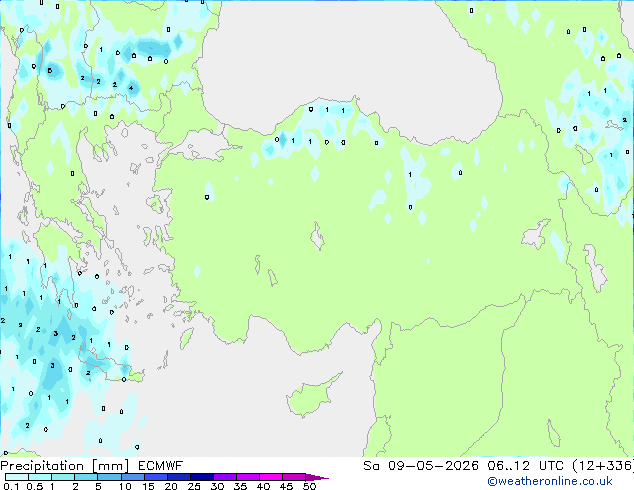Click the 'ECMWF' model label
634x490 pixels.
(161, 466)
